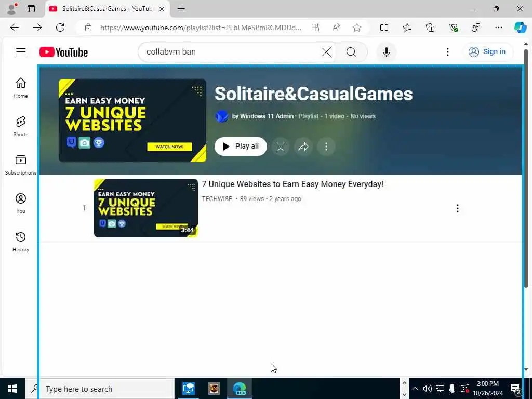Viewport: 532px width, 399px height.
Task: Open the Windows 11 Admin channel link
Action: [263, 116]
